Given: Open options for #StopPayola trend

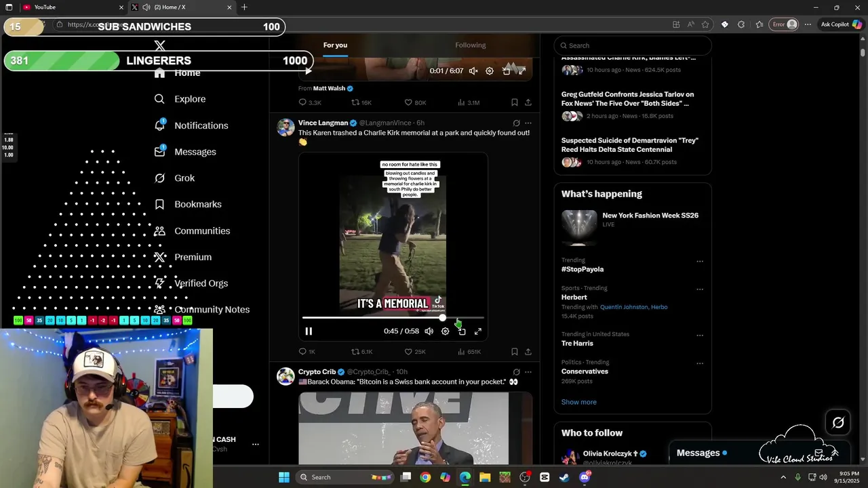Looking at the screenshot, I should click(x=700, y=261).
